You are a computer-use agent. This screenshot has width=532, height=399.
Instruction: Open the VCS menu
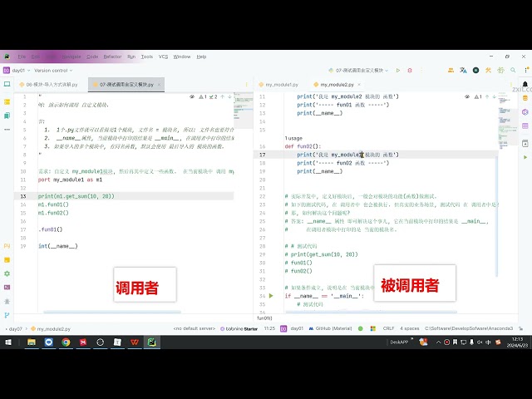coord(163,57)
